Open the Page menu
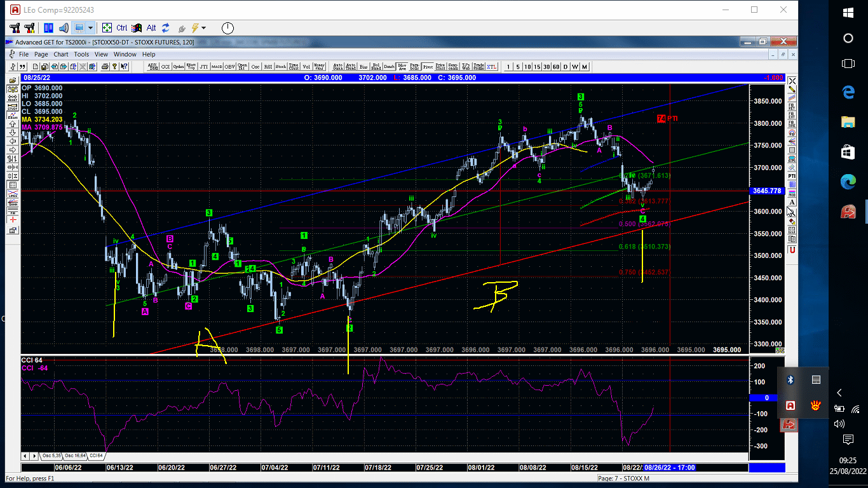 (x=41, y=54)
